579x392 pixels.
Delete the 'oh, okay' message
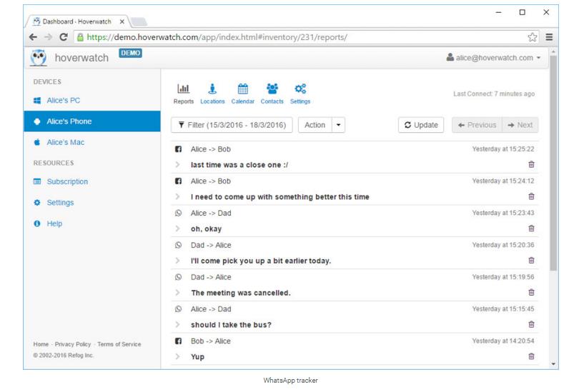click(531, 228)
